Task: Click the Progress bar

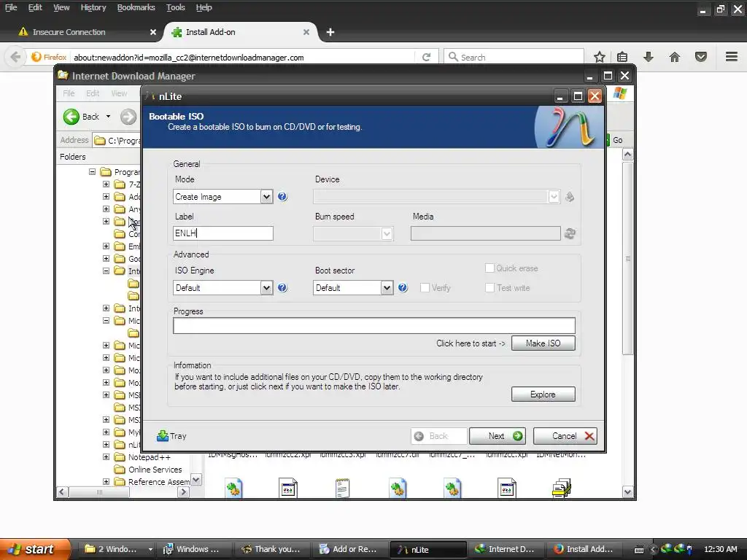Action: (x=374, y=326)
